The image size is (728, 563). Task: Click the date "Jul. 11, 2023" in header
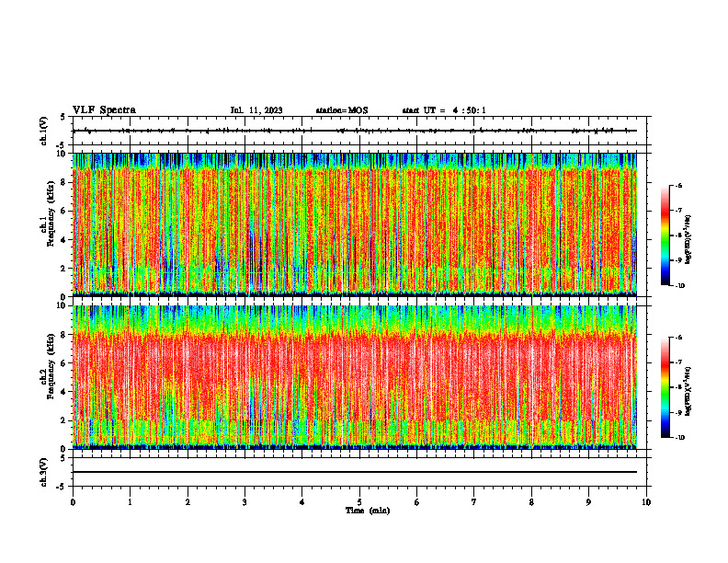[x=256, y=110]
